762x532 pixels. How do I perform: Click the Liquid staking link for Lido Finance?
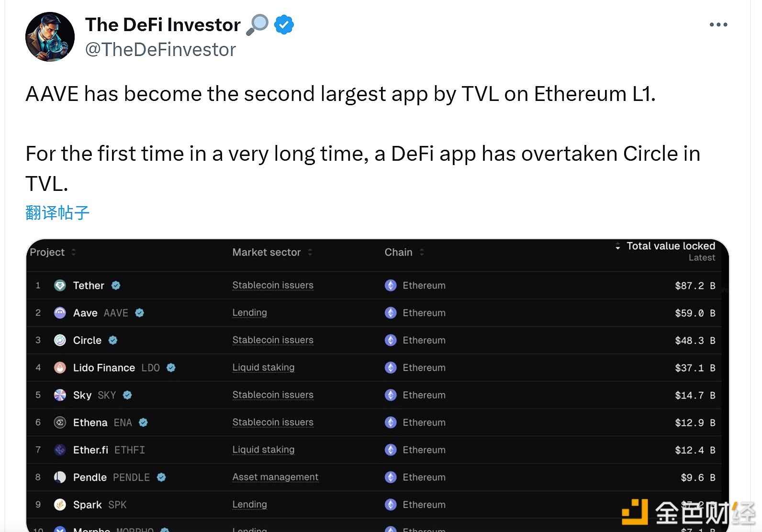[263, 367]
